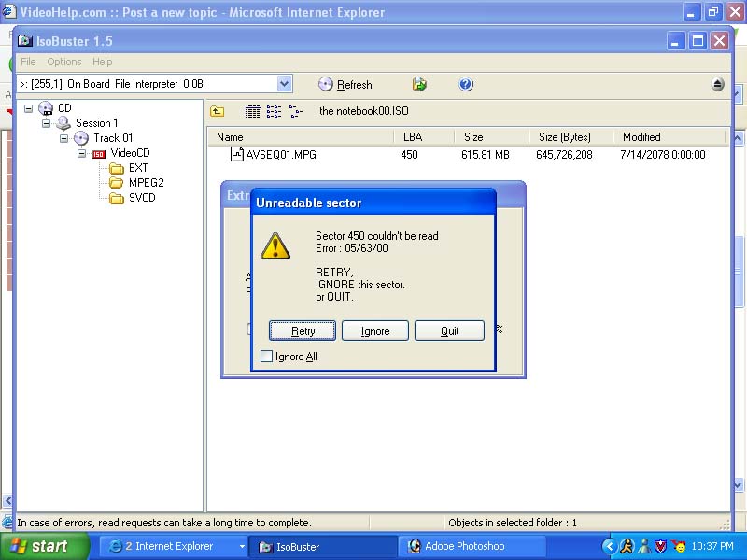Image resolution: width=747 pixels, height=560 pixels.
Task: Switch to Internet Explorer taskbar group
Action: [x=174, y=546]
